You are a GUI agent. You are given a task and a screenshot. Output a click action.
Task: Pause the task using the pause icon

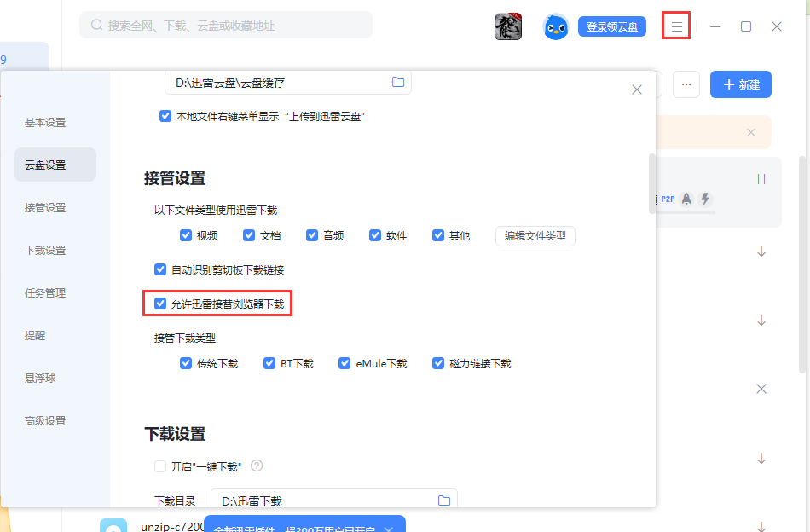(x=761, y=179)
